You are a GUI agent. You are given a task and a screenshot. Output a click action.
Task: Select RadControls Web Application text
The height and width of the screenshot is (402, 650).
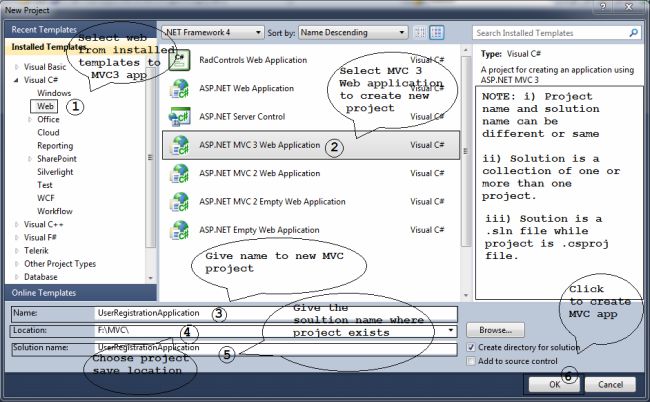pos(253,61)
